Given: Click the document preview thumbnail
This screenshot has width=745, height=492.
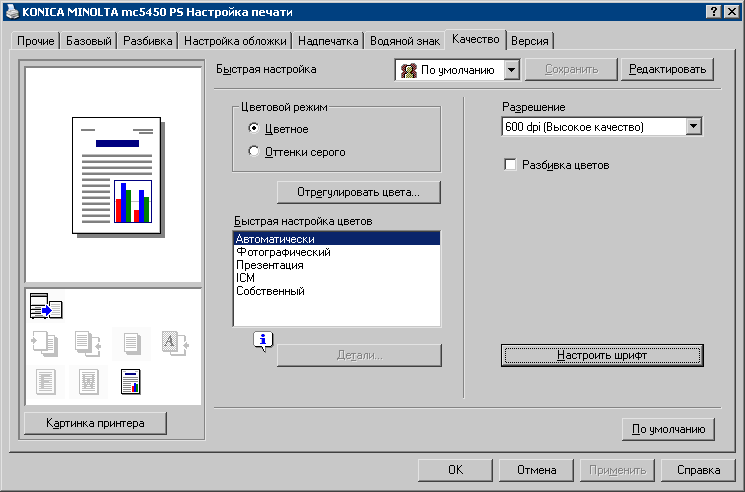Looking at the screenshot, I should 117,177.
